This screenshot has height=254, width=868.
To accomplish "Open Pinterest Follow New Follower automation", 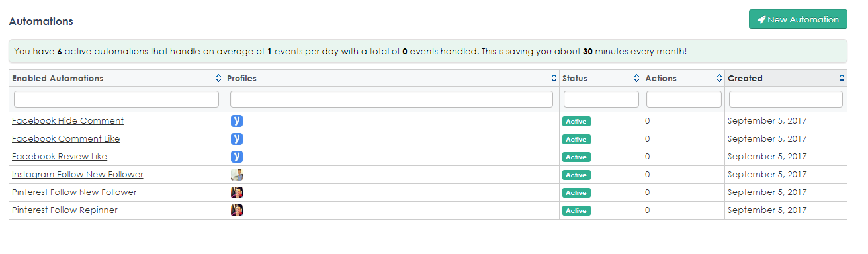I will pos(74,192).
